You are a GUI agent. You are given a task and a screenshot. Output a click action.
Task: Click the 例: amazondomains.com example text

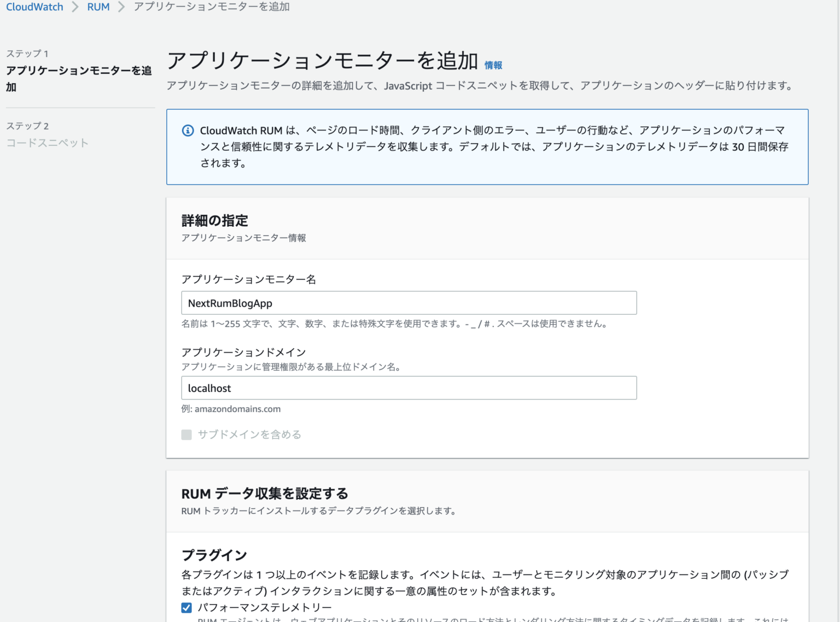tap(231, 409)
